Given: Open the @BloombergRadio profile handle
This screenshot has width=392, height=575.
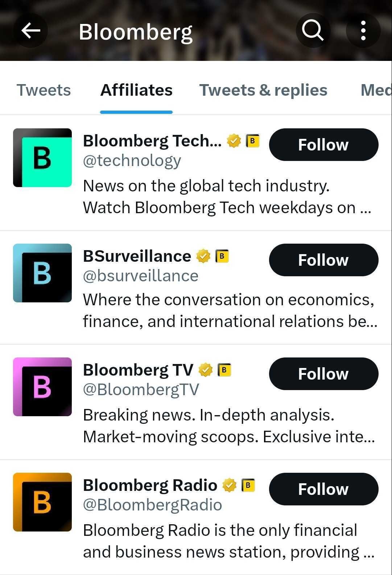Looking at the screenshot, I should coord(152,504).
